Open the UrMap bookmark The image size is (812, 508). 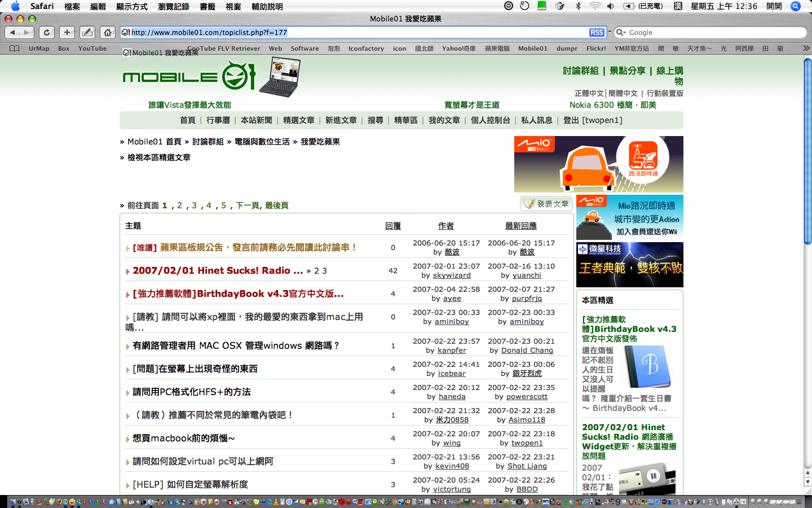click(39, 49)
